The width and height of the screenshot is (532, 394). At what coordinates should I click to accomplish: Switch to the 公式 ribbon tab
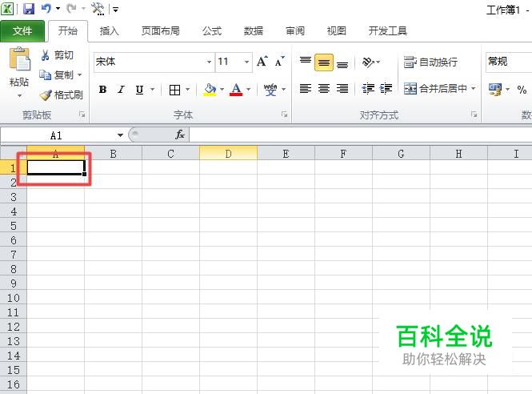click(212, 31)
